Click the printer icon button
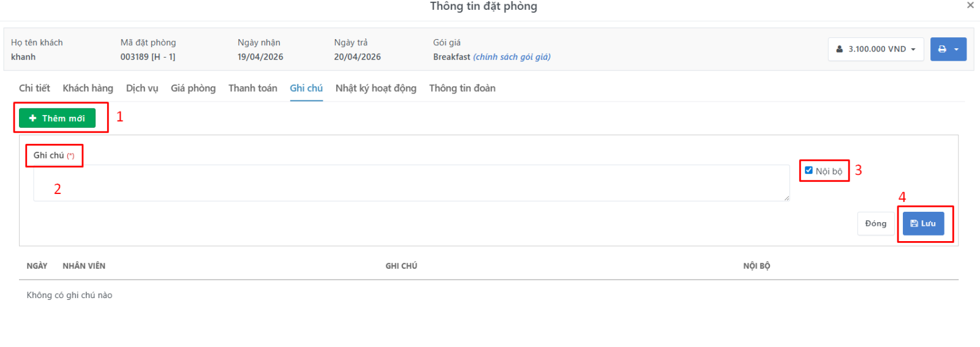The image size is (980, 347). pos(942,49)
